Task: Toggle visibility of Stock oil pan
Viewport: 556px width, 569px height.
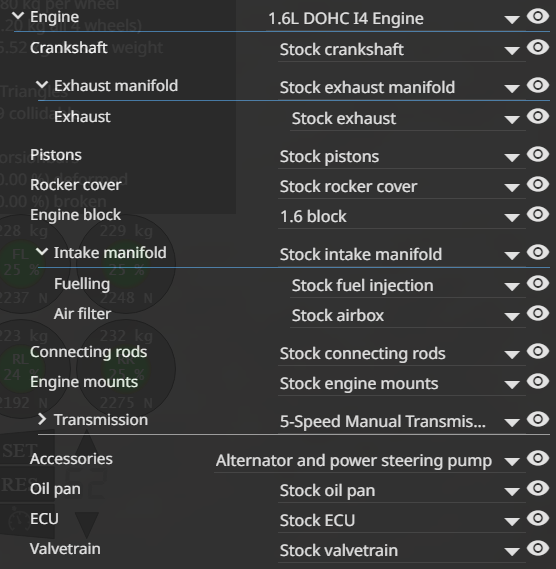Action: coord(537,488)
